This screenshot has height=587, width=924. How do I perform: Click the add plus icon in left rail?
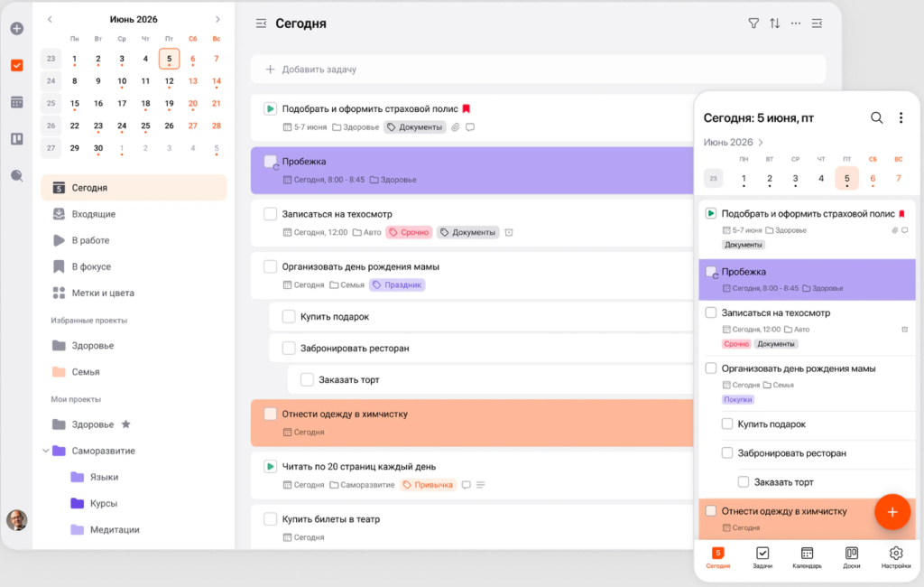click(16, 28)
